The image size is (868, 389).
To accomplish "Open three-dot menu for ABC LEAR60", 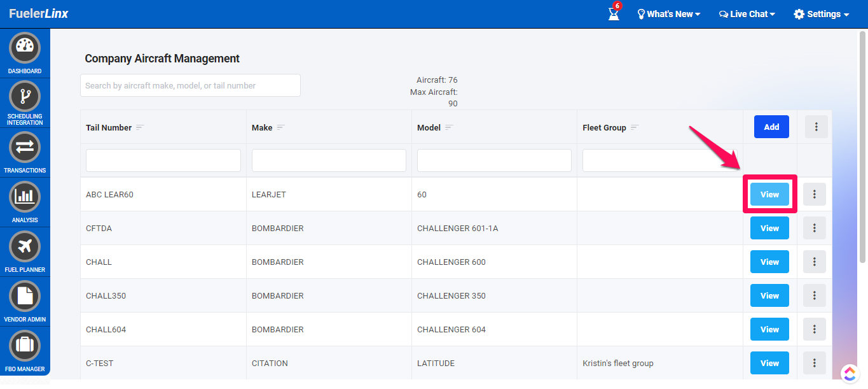I will pyautogui.click(x=815, y=194).
